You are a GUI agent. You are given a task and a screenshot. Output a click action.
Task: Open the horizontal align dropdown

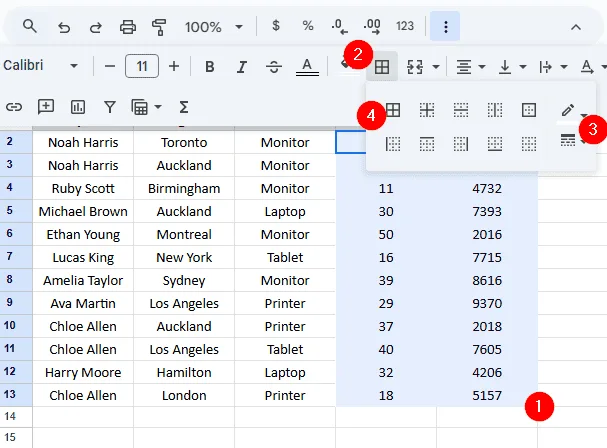click(x=470, y=67)
